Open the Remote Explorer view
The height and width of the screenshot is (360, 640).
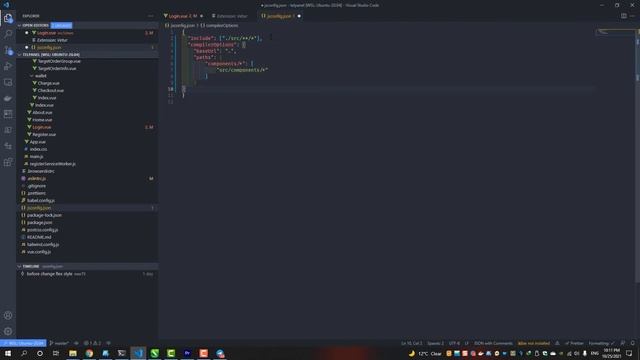[8, 82]
